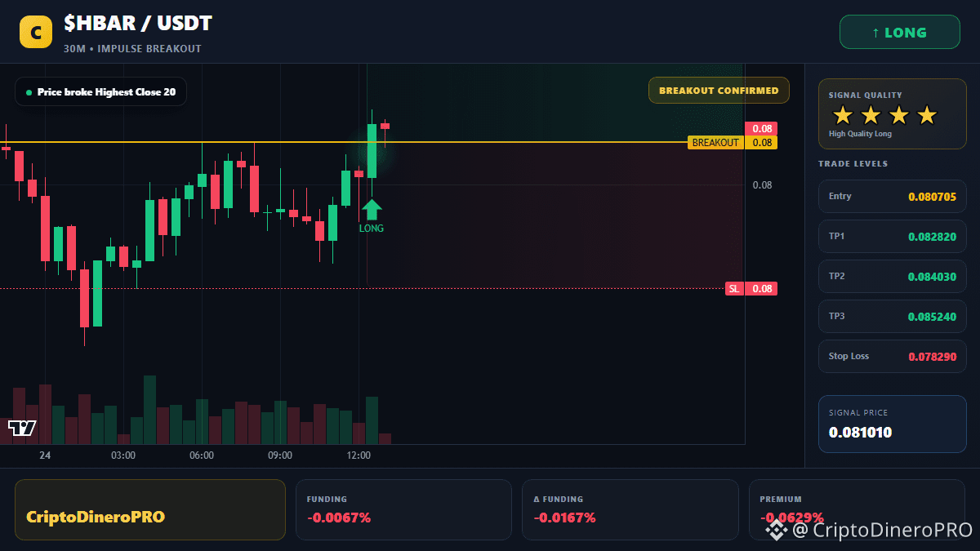Click the 12:00 time axis label
The image size is (980, 551).
[x=359, y=455]
